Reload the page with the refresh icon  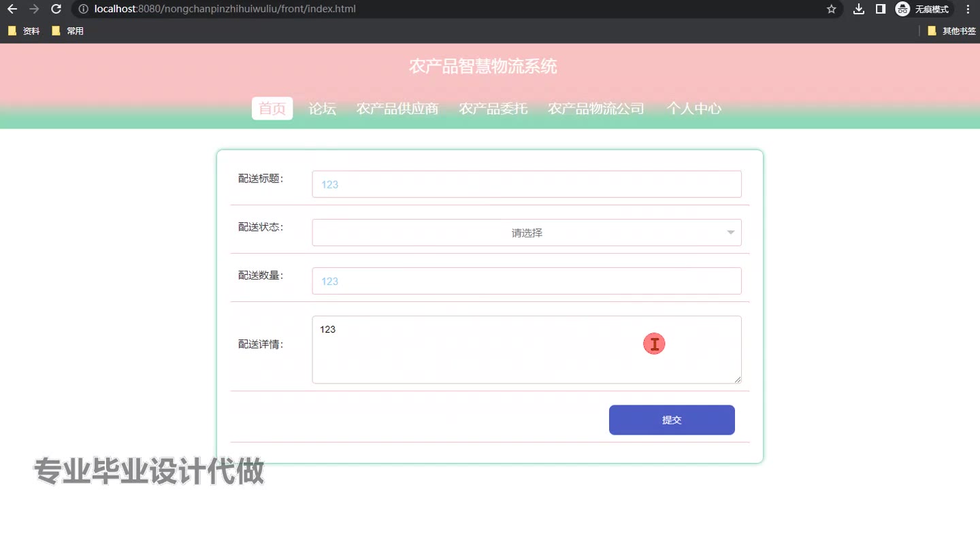56,9
